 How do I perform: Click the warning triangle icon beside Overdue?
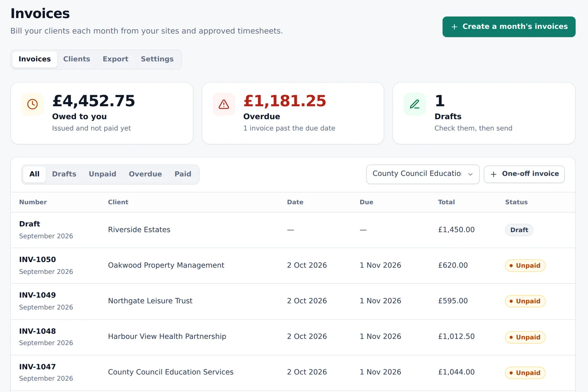(x=224, y=104)
